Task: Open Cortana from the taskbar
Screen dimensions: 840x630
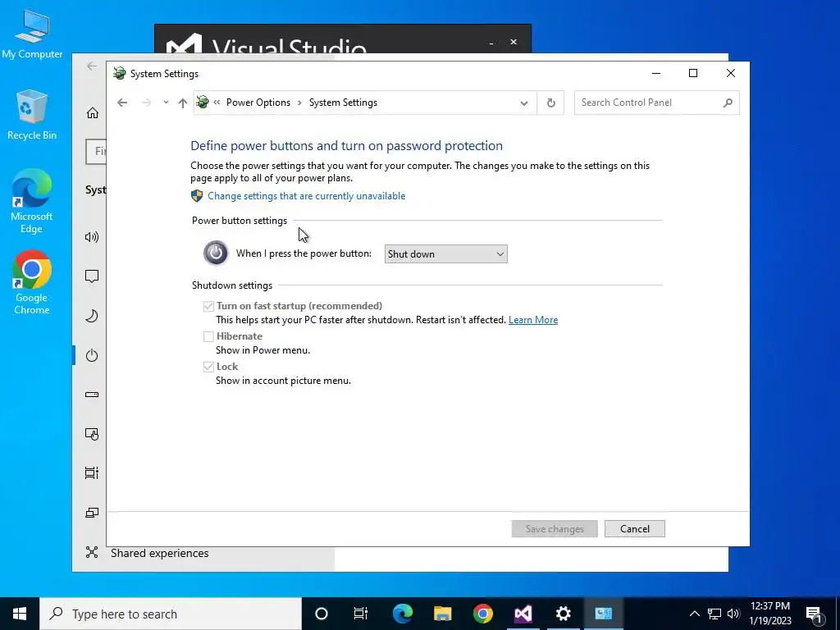Action: click(322, 614)
